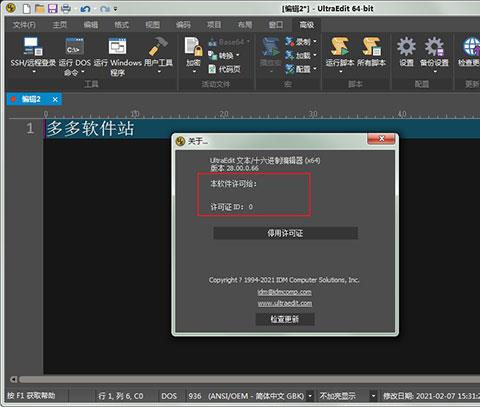Switch to the 编辑 ribbon tab

point(91,25)
